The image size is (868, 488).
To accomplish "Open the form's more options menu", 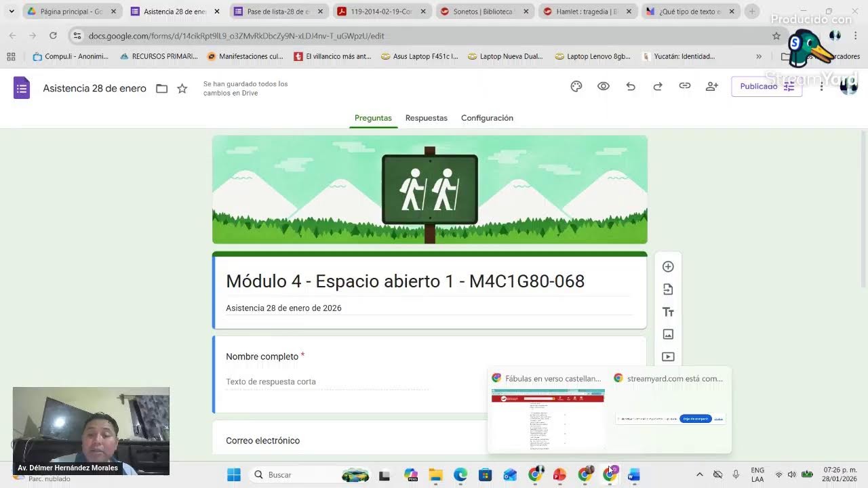I will [821, 86].
